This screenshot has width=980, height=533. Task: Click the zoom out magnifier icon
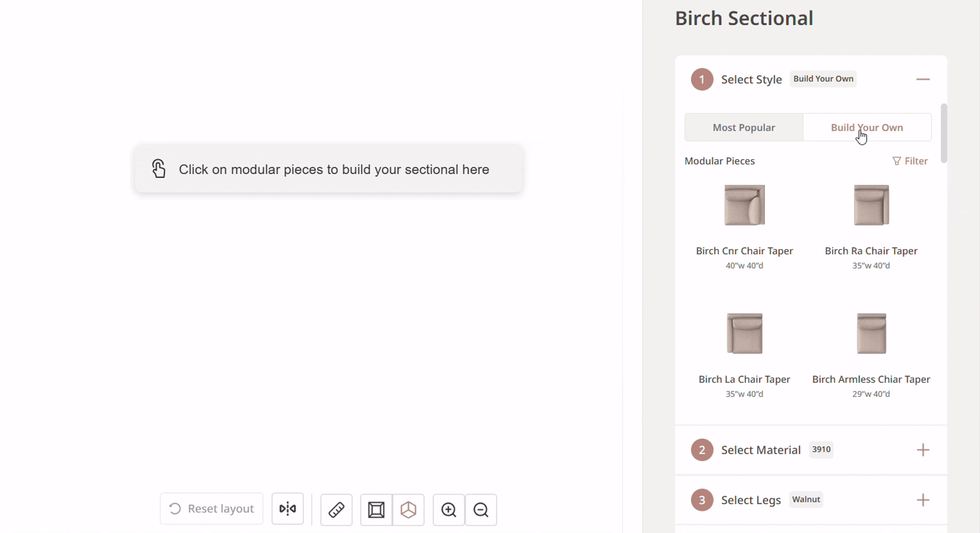click(481, 510)
